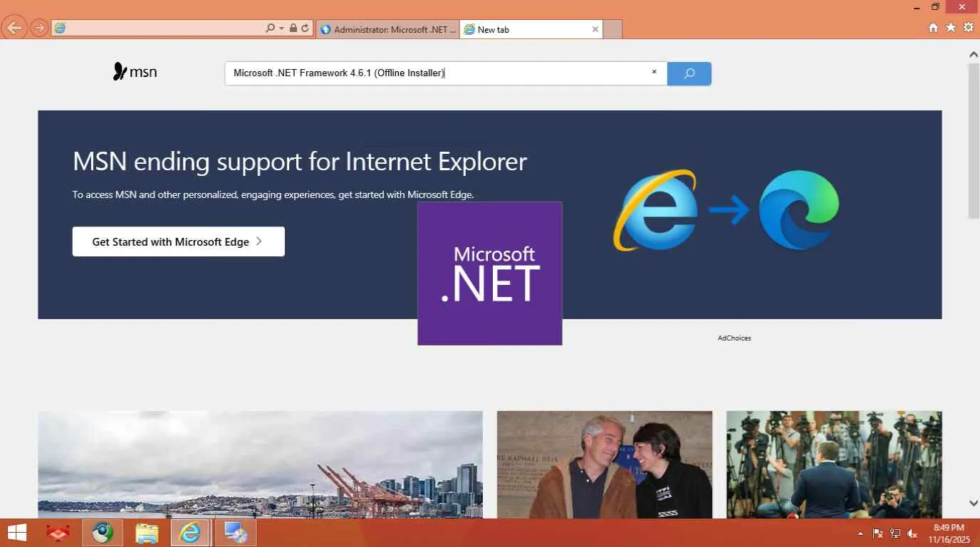Screen dimensions: 980x547
Task: Click the Internet Explorer logo in the banner
Action: pyautogui.click(x=655, y=210)
